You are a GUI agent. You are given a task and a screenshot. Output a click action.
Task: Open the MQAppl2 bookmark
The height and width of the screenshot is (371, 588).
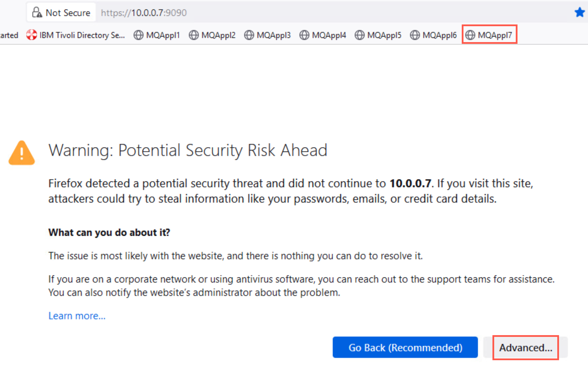tap(212, 35)
